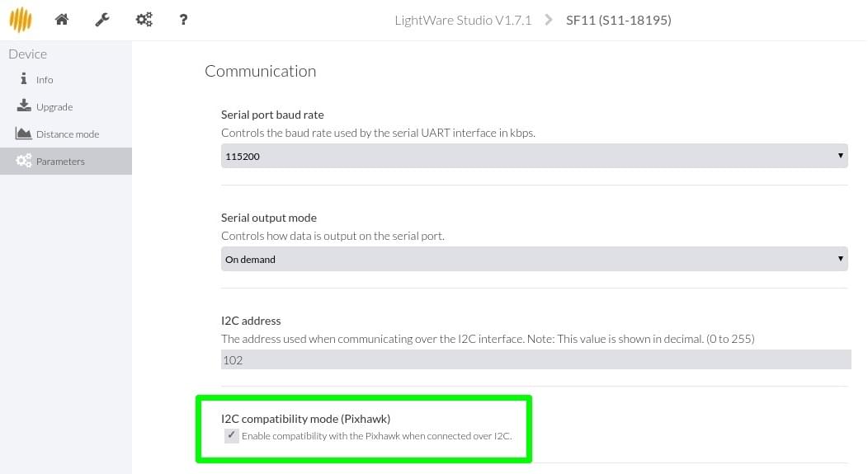Toggle the I2C Pixhawk compatibility checkbox
The height and width of the screenshot is (474, 868).
[x=232, y=435]
